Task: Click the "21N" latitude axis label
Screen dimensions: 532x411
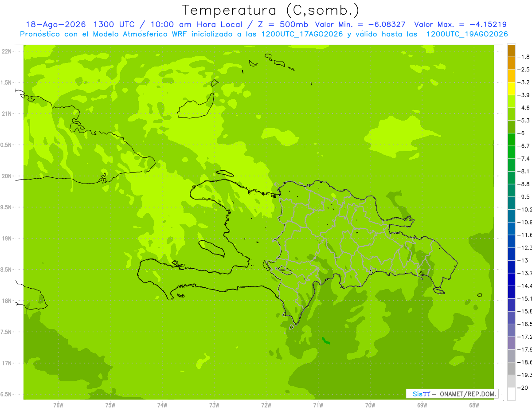Action: (7, 114)
